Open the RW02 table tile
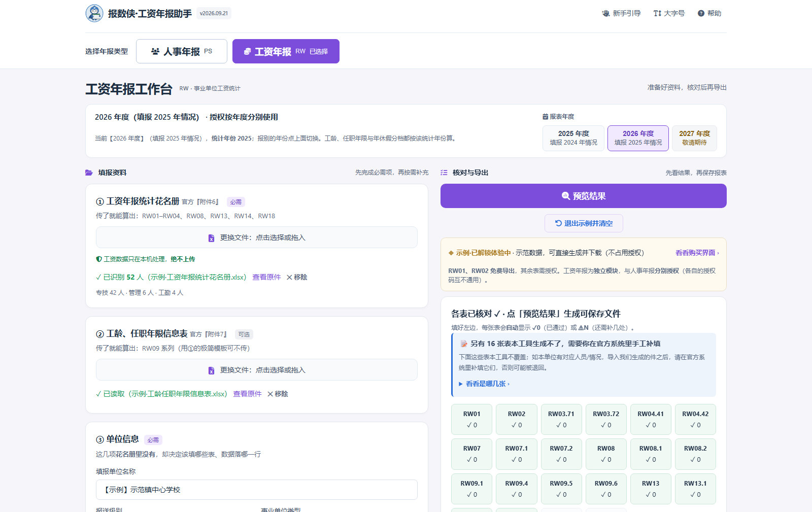 (x=517, y=419)
